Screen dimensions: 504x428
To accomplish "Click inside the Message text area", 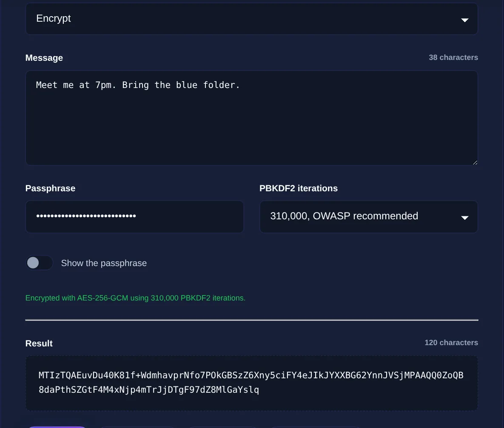I will pos(252,118).
